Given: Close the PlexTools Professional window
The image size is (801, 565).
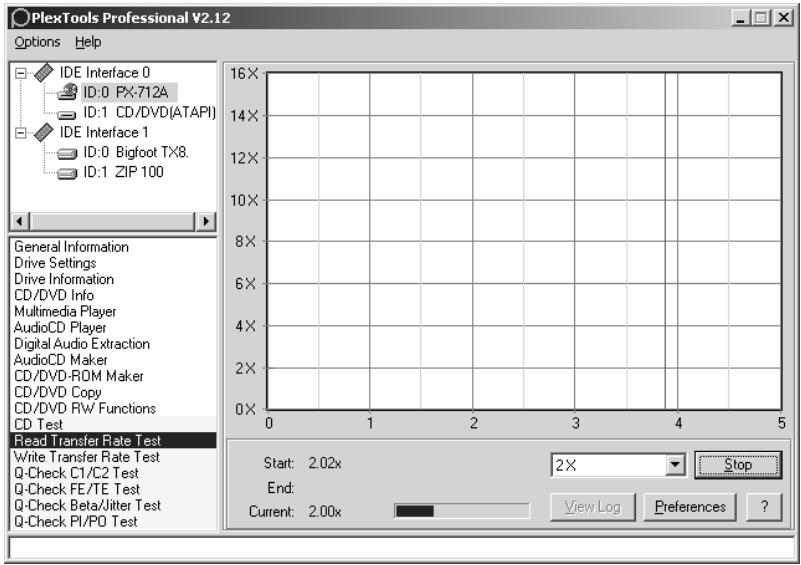Looking at the screenshot, I should (783, 18).
